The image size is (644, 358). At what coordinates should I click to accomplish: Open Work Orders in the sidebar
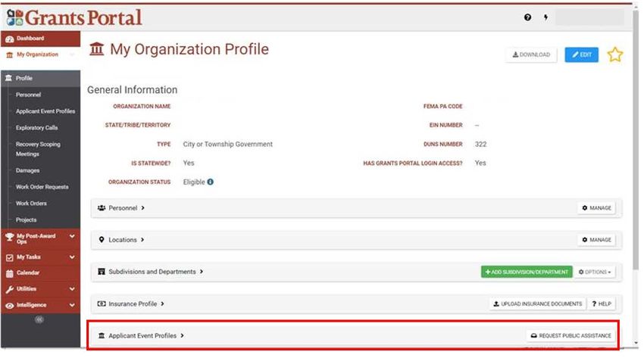(x=31, y=203)
